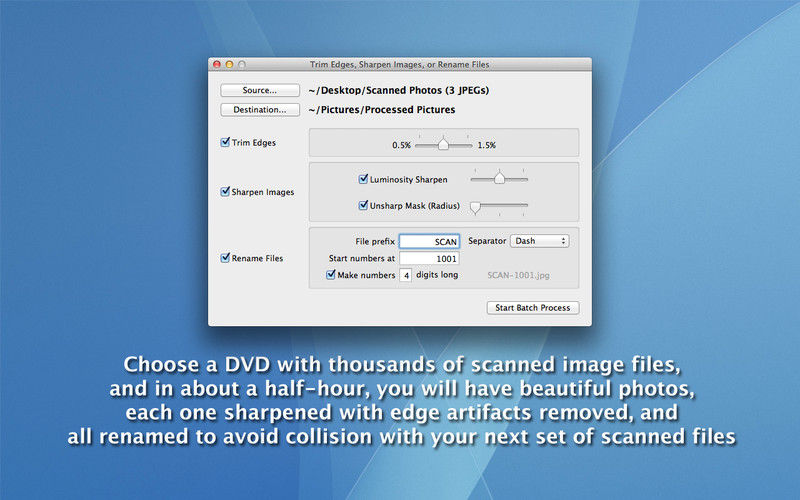Select the digits long number field

[406, 275]
